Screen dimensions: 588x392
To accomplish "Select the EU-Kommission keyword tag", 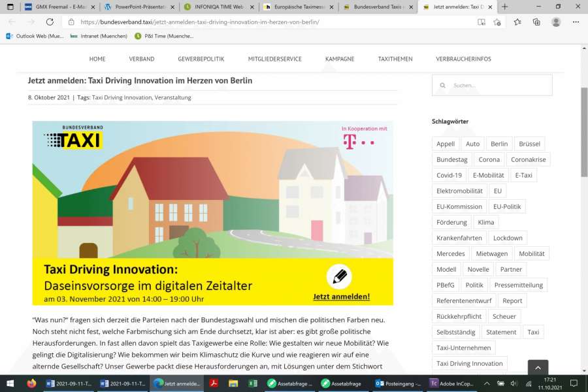I will point(459,206).
